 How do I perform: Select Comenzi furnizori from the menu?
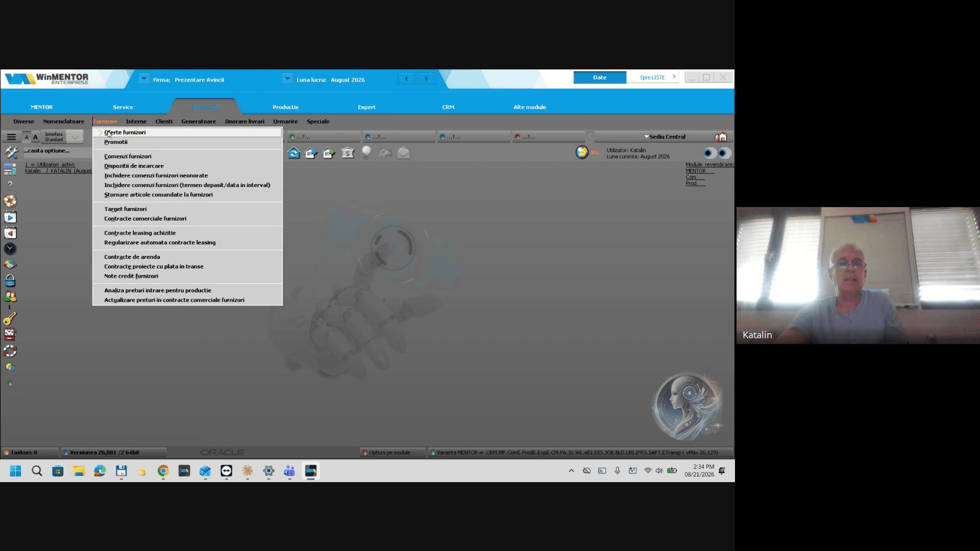[x=128, y=156]
